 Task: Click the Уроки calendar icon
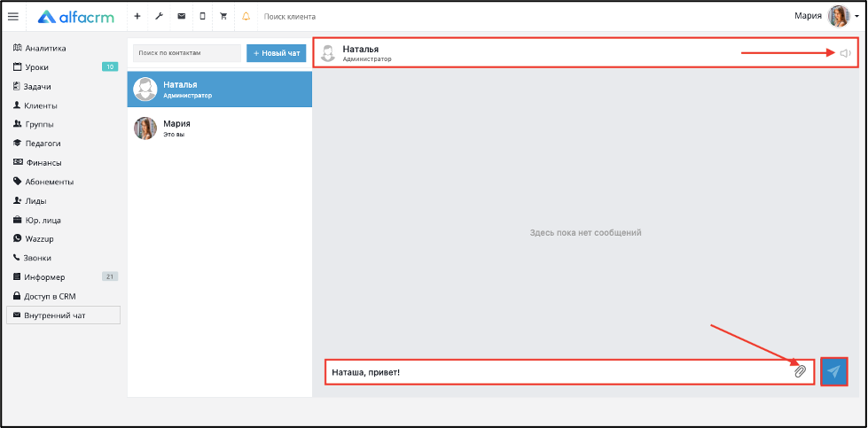(17, 67)
